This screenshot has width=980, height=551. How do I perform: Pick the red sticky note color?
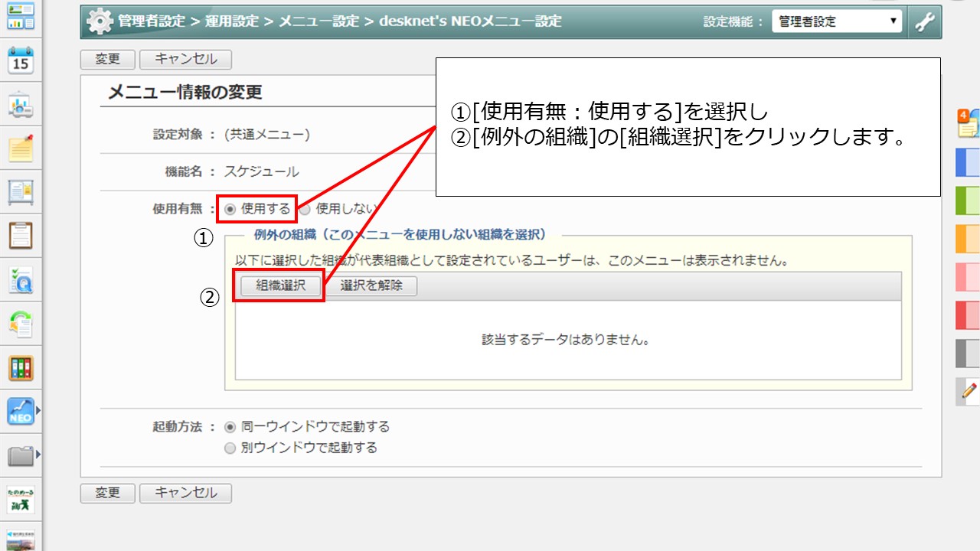969,315
